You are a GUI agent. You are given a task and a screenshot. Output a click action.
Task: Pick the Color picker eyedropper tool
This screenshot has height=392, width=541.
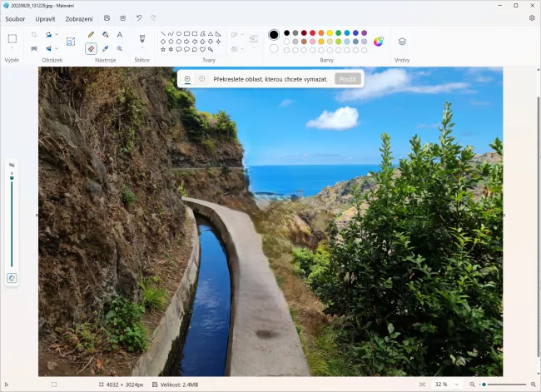[x=105, y=49]
